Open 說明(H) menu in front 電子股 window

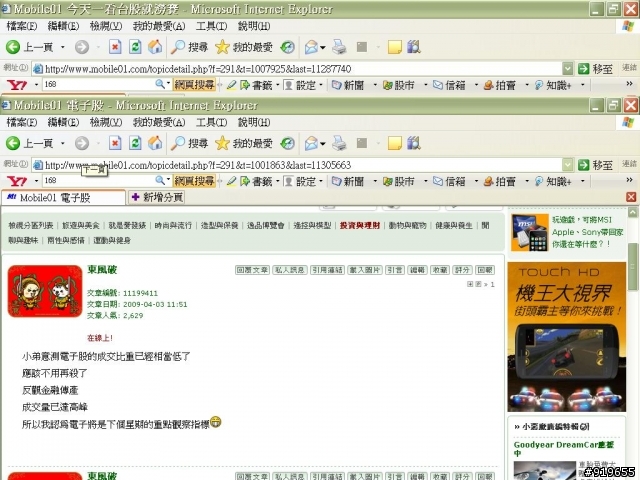point(254,122)
